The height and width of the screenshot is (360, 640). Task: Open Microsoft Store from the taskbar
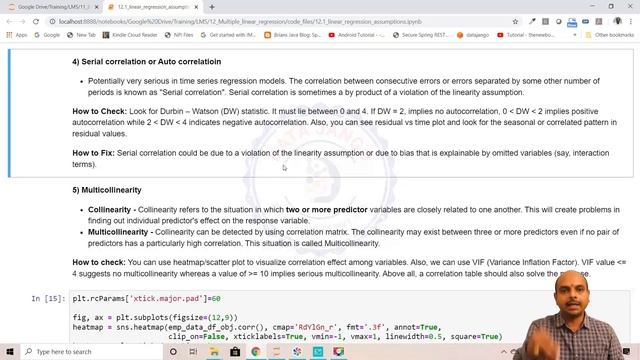(235, 352)
